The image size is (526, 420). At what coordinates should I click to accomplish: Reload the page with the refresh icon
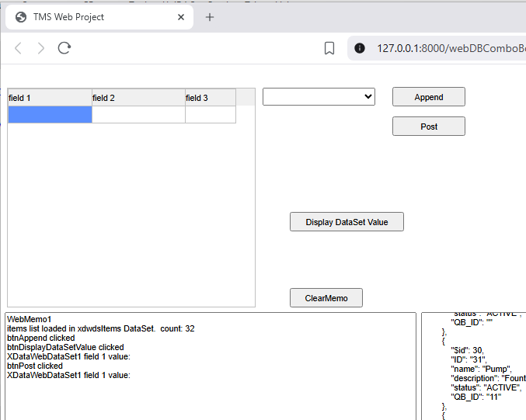point(64,48)
